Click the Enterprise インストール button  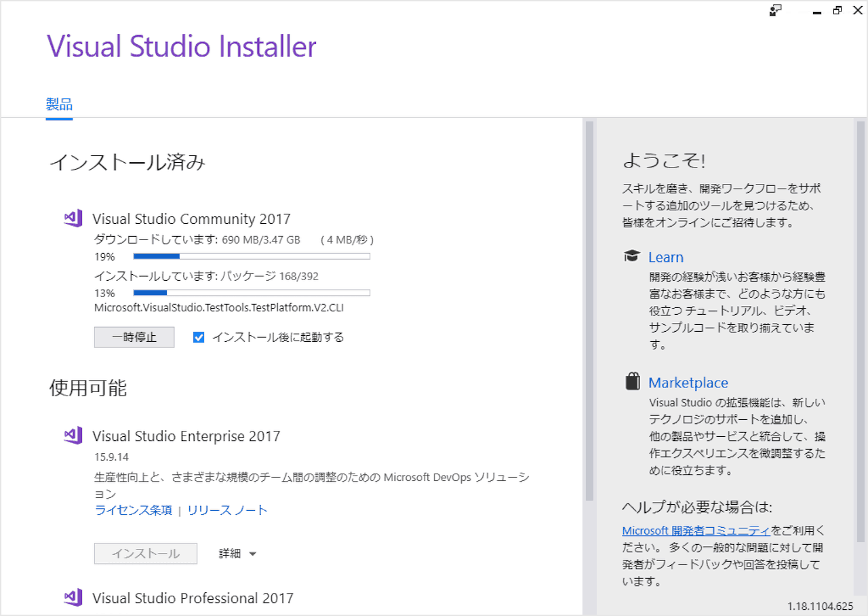146,554
